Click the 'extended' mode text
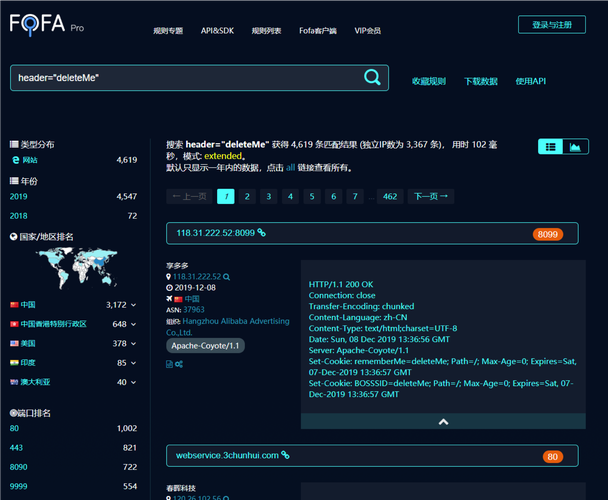This screenshot has width=608, height=500. click(x=223, y=156)
